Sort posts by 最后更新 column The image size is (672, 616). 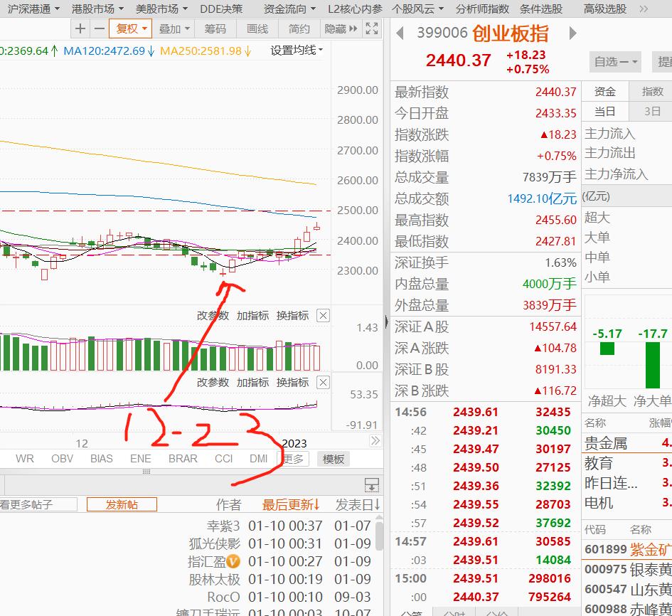point(291,505)
